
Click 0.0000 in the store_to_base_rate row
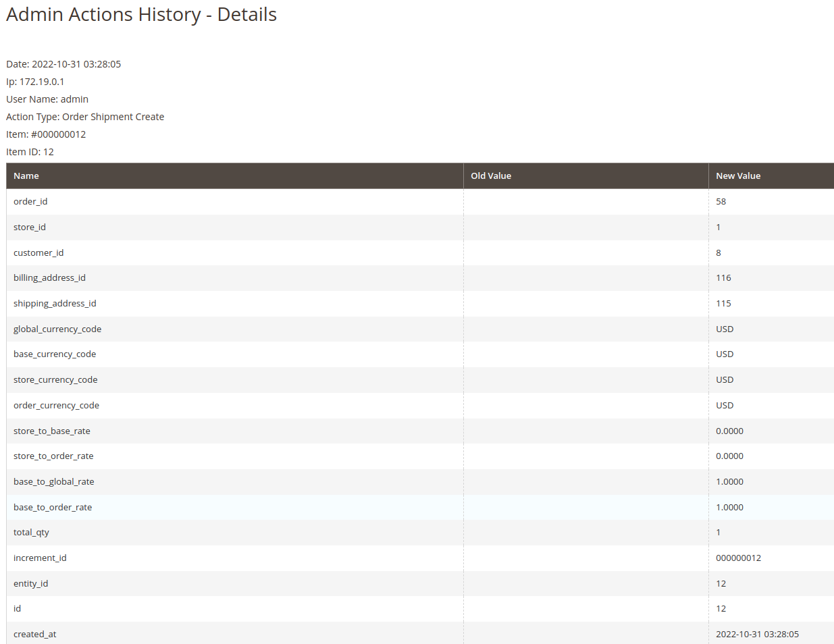(729, 431)
